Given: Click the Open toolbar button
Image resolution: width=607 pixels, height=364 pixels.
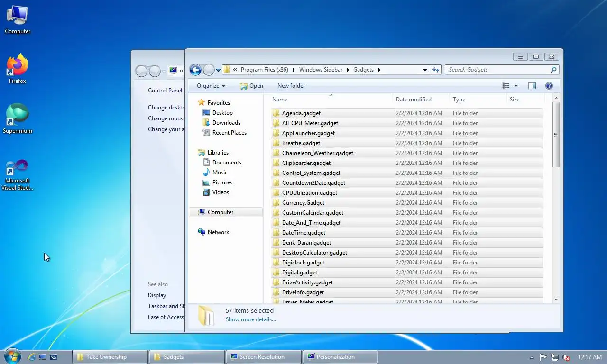Looking at the screenshot, I should click(251, 86).
